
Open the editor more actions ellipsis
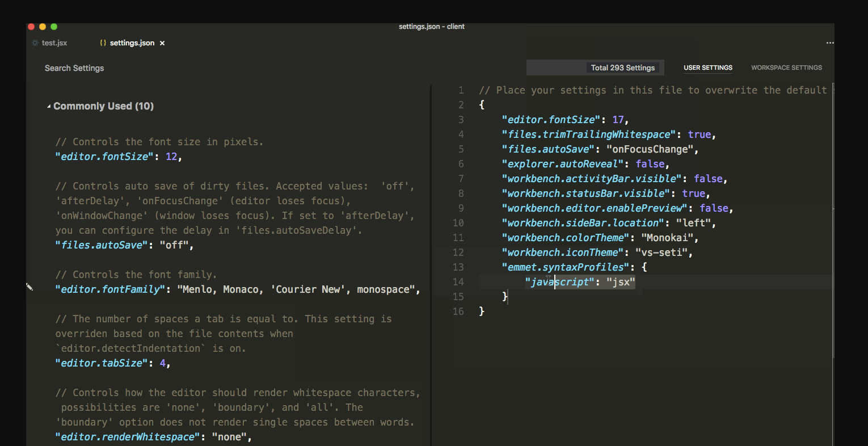point(830,43)
